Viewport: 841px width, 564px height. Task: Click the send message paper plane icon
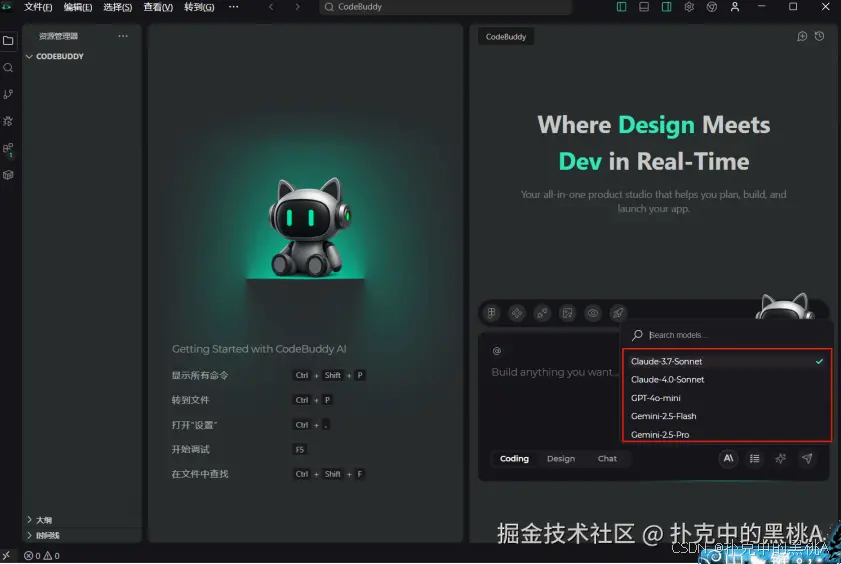point(807,458)
